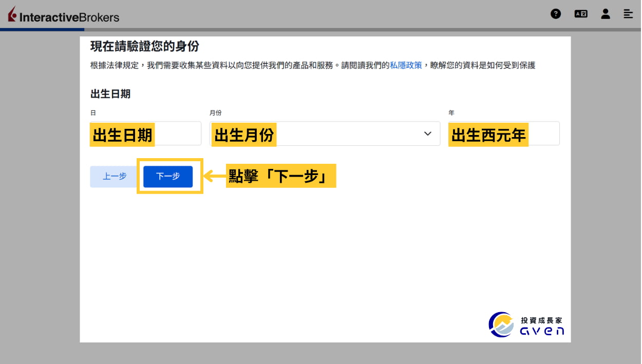Click the Interactive Brokers logo
The height and width of the screenshot is (364, 642).
pyautogui.click(x=63, y=15)
